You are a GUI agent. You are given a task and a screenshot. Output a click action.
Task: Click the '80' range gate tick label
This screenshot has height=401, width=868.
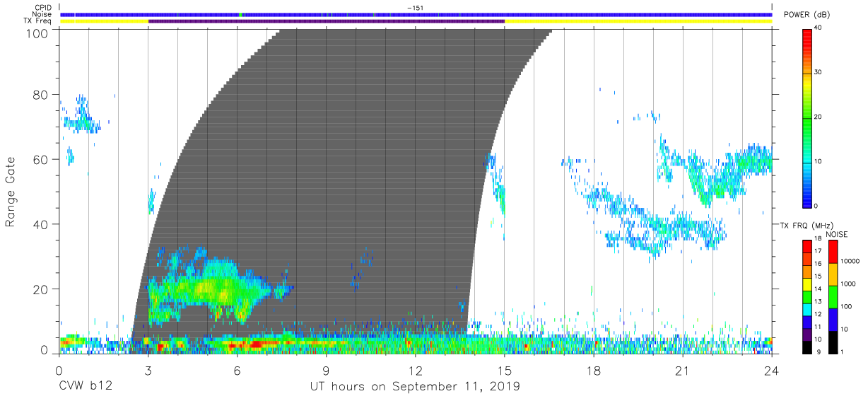tap(41, 95)
